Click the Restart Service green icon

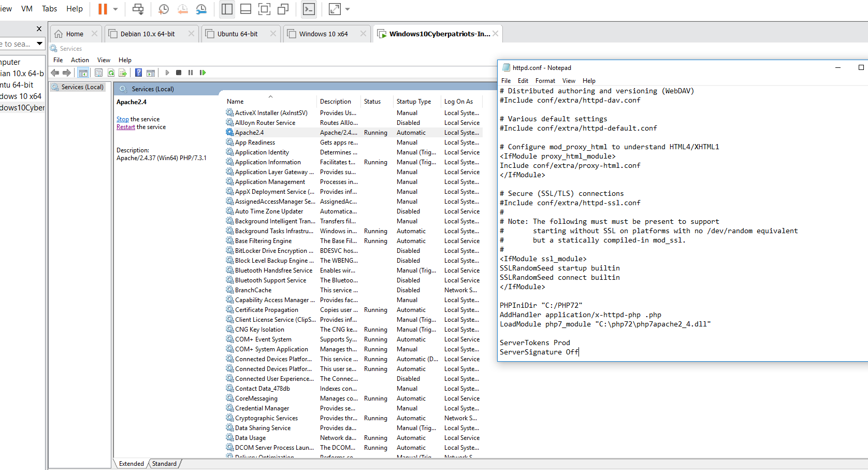click(202, 73)
